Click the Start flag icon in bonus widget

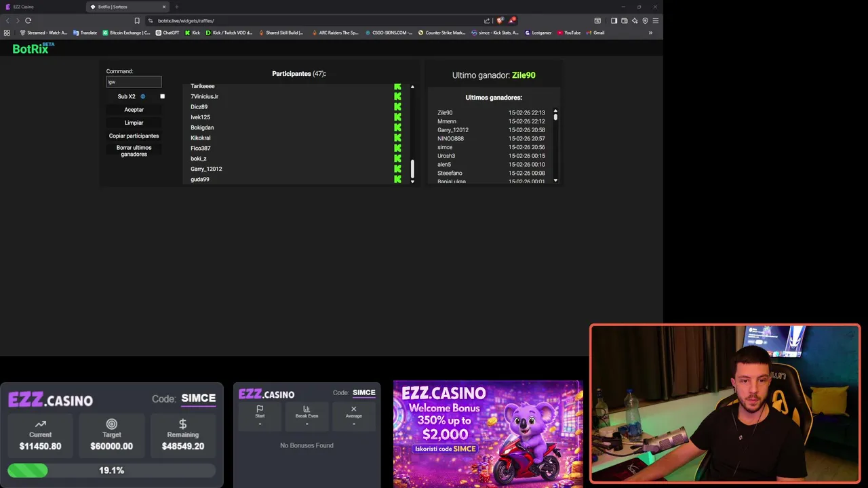[260, 409]
